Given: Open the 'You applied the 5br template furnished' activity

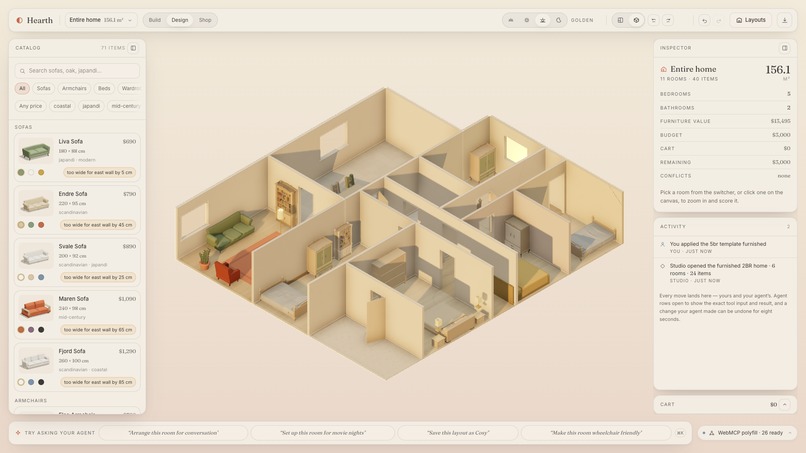Looking at the screenshot, I should [725, 247].
